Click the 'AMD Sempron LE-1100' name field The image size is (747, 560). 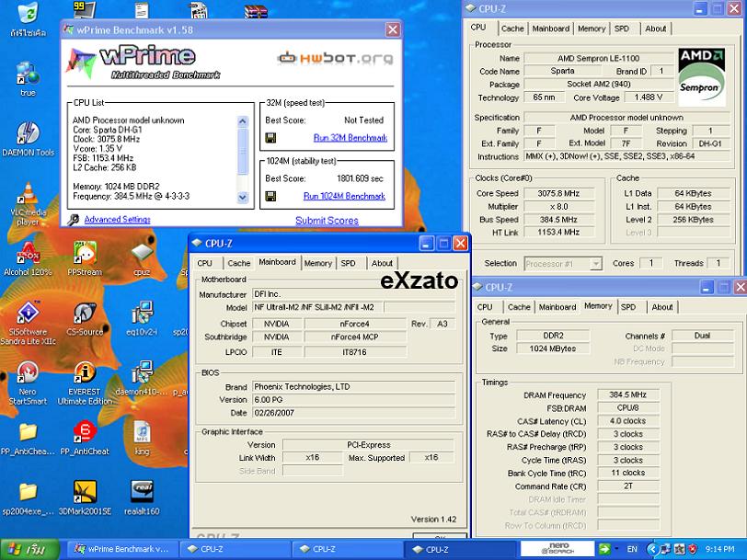click(x=598, y=58)
